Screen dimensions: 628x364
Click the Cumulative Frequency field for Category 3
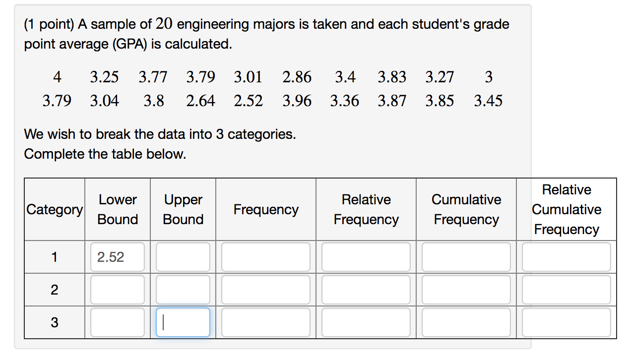(466, 322)
